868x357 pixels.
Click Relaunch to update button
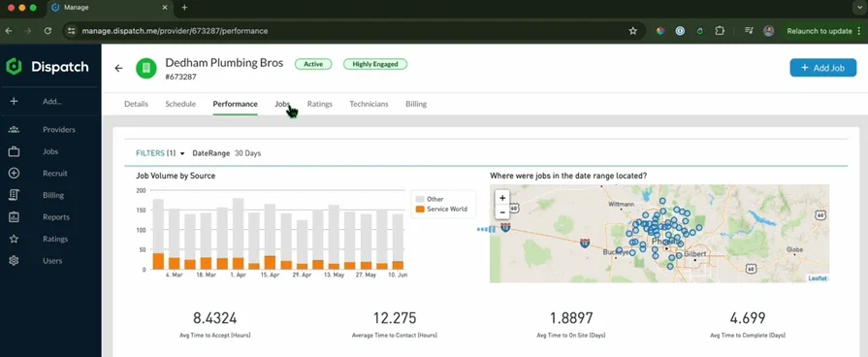click(x=820, y=31)
